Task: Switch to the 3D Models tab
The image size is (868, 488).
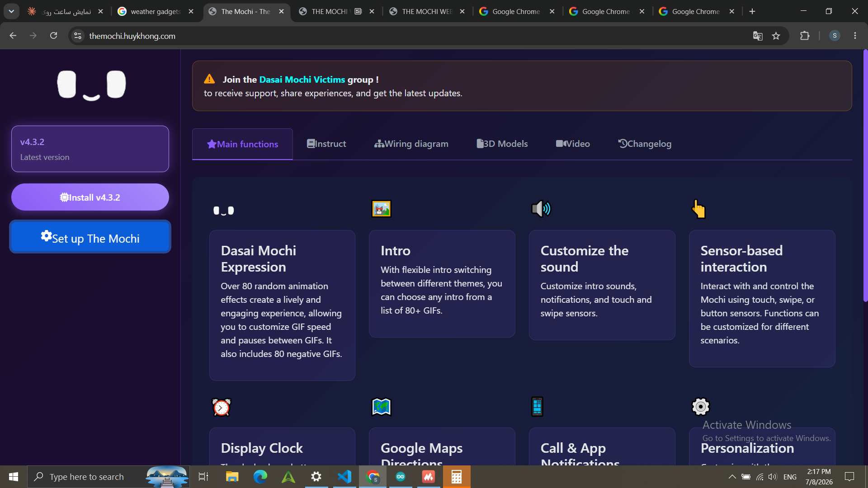Action: (x=502, y=144)
